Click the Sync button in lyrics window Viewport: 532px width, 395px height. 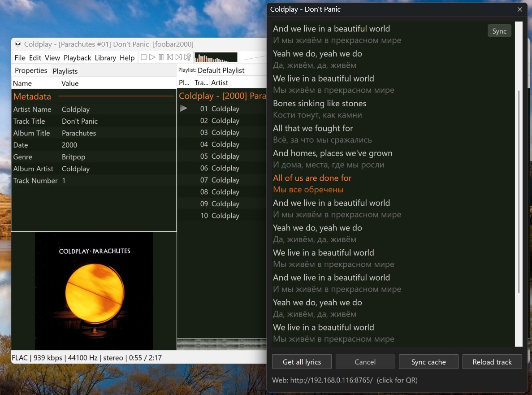499,31
